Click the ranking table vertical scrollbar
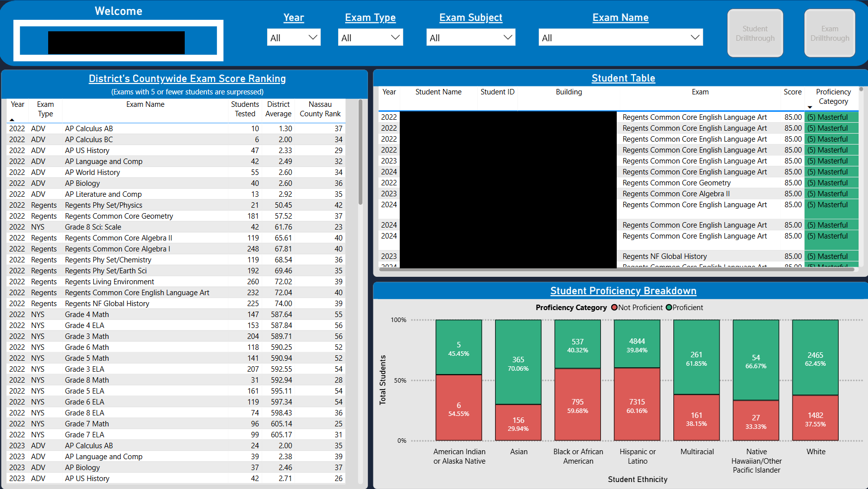 [361, 152]
